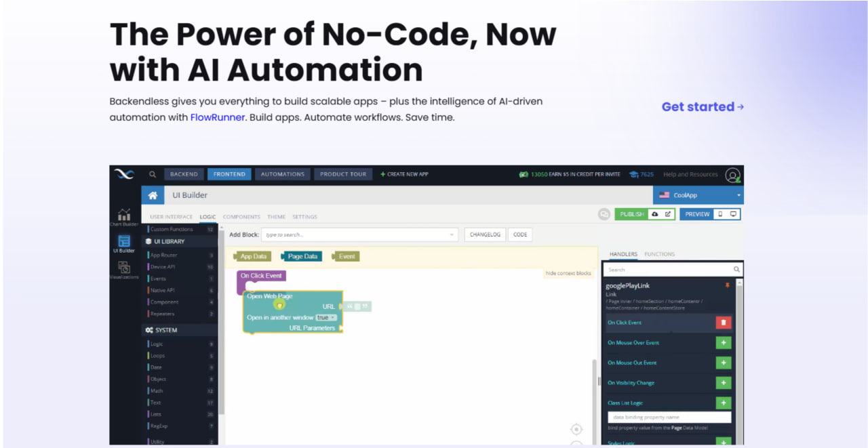The width and height of the screenshot is (868, 448).
Task: Delete the On Click Event handler
Action: click(724, 323)
